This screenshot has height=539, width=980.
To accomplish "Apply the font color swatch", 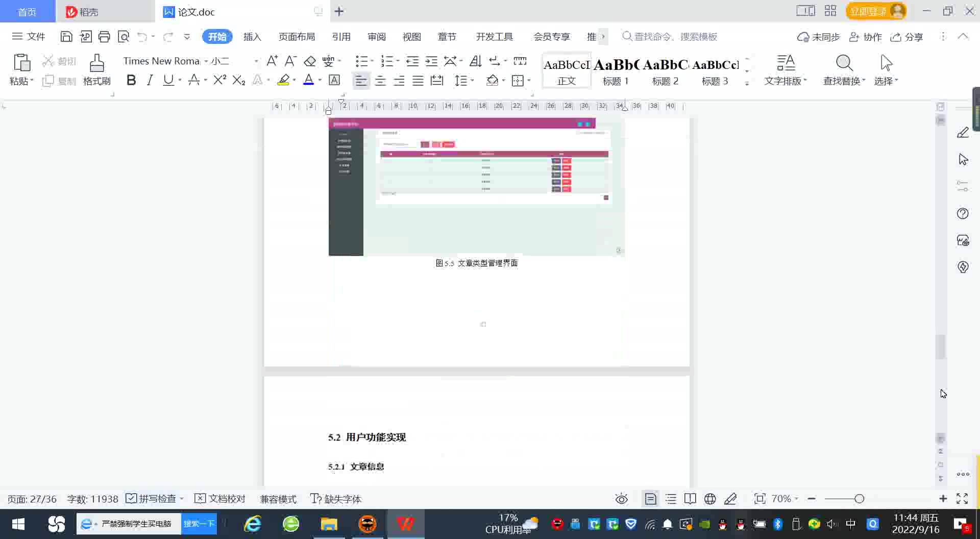I will [308, 80].
